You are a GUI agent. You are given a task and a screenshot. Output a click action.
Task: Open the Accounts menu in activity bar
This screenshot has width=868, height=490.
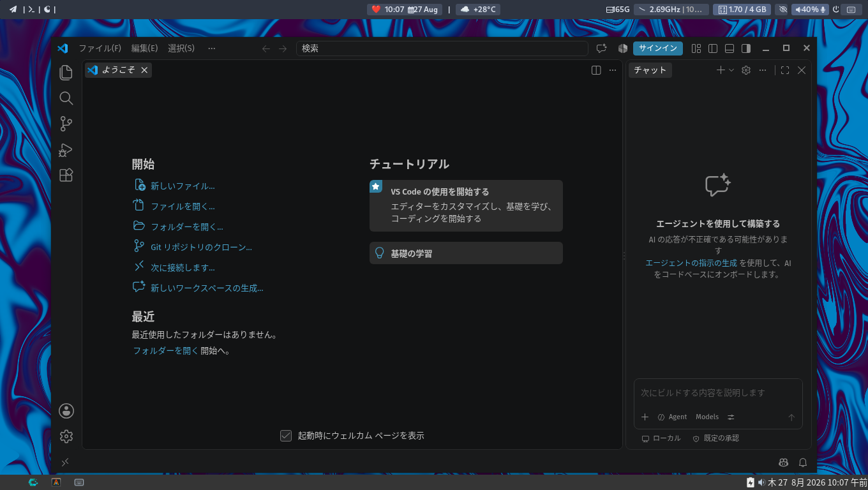(x=66, y=411)
